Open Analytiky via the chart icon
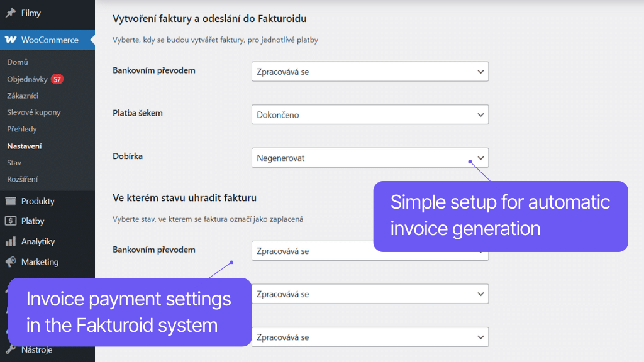 tap(11, 241)
